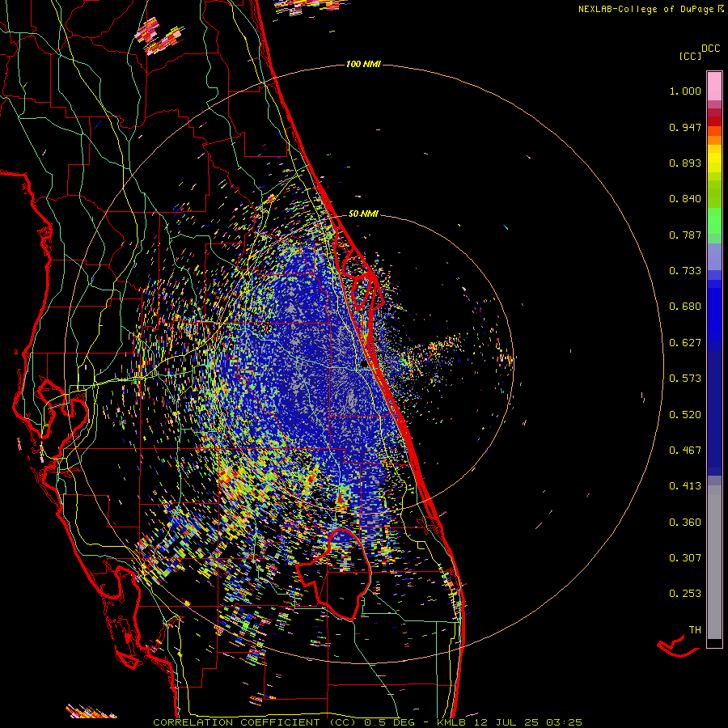The width and height of the screenshot is (728, 728).
Task: Click the black radar site dot at the rings' center
Action: (x=365, y=365)
